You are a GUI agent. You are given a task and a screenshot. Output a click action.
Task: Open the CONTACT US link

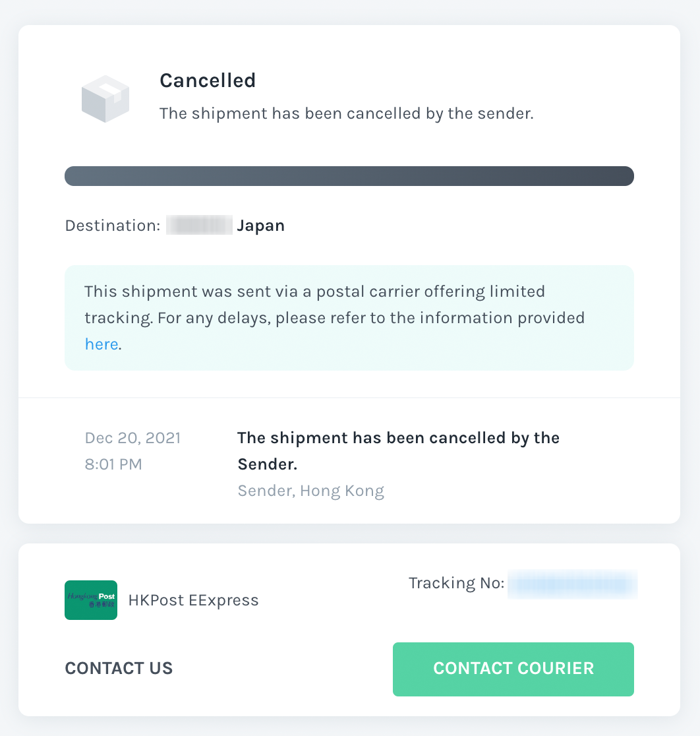point(119,668)
